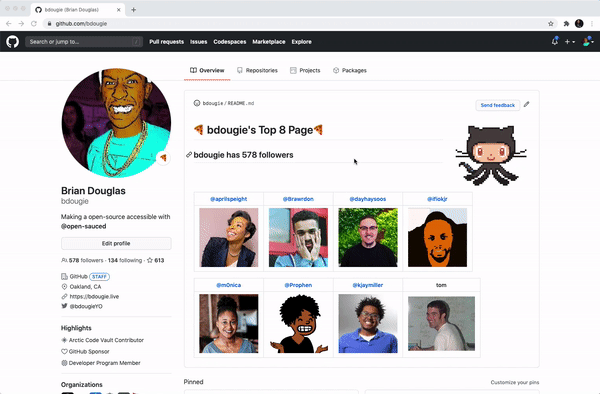Bookmark the page with the star icon
600x394 pixels.
pyautogui.click(x=551, y=24)
